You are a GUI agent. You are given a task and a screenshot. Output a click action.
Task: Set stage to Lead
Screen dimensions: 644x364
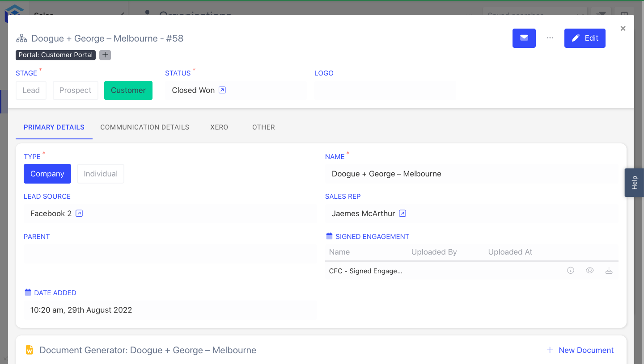click(x=31, y=90)
